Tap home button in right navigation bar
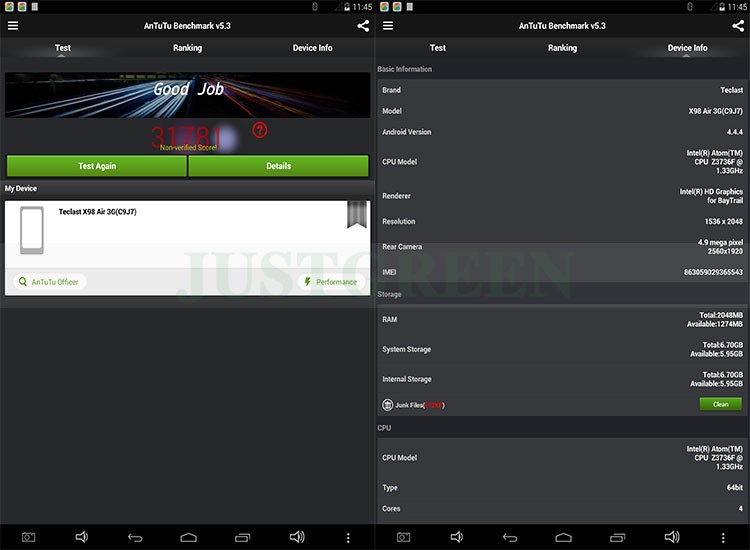Screen dimensions: 750x550 563,538
